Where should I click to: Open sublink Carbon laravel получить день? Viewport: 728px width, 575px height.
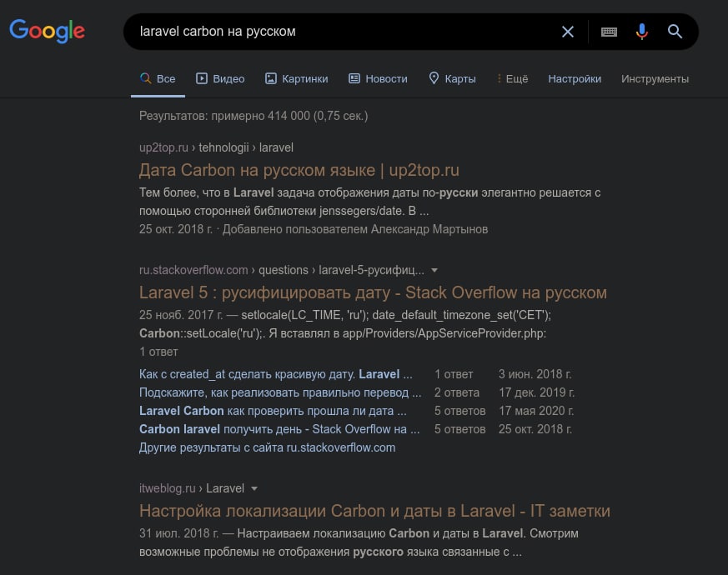[279, 429]
